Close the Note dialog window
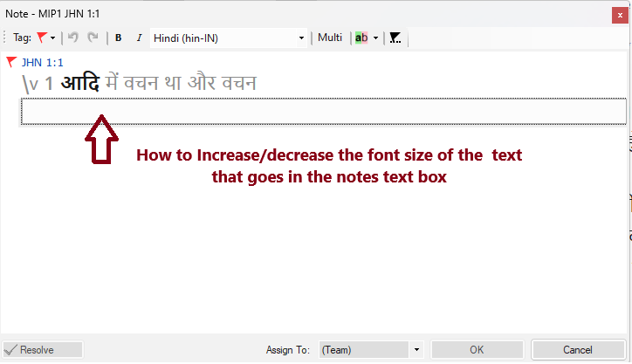Viewport: 632px width, 364px height. pos(620,16)
